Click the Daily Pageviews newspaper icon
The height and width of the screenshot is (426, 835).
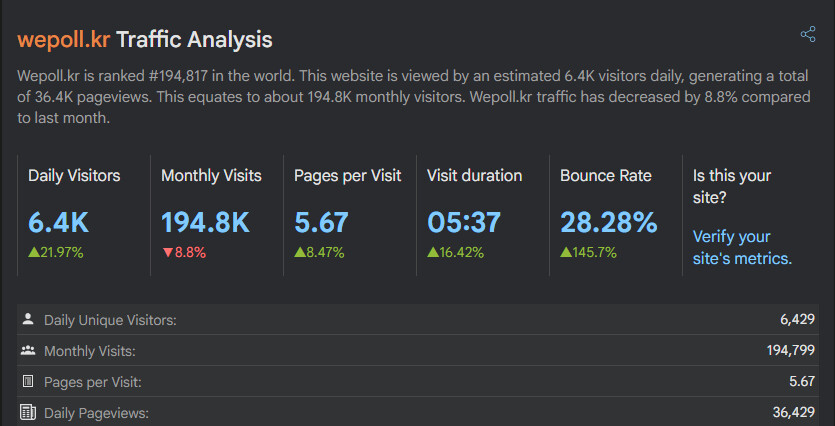28,412
